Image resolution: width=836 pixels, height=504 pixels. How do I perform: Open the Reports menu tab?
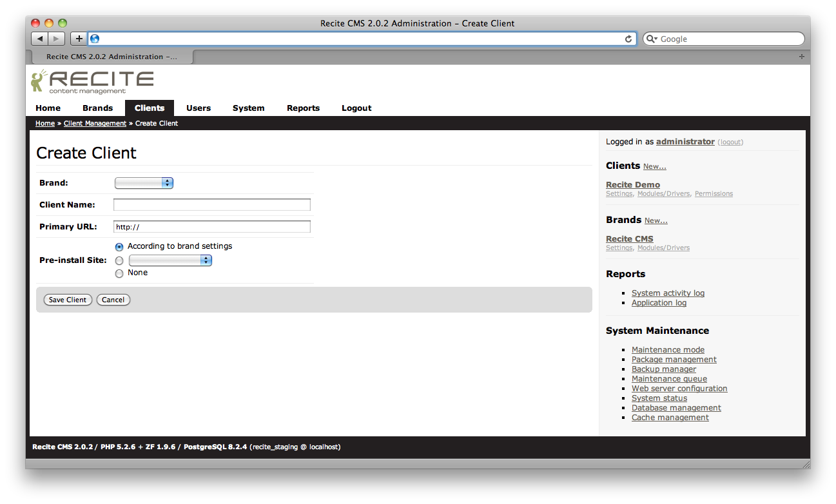click(x=304, y=108)
